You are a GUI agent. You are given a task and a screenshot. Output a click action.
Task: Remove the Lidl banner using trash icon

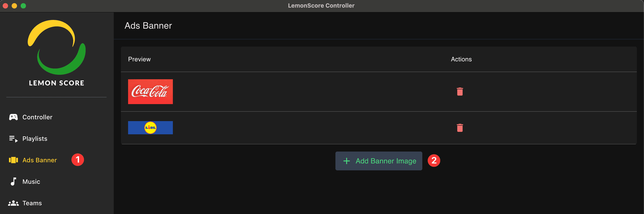pos(460,128)
